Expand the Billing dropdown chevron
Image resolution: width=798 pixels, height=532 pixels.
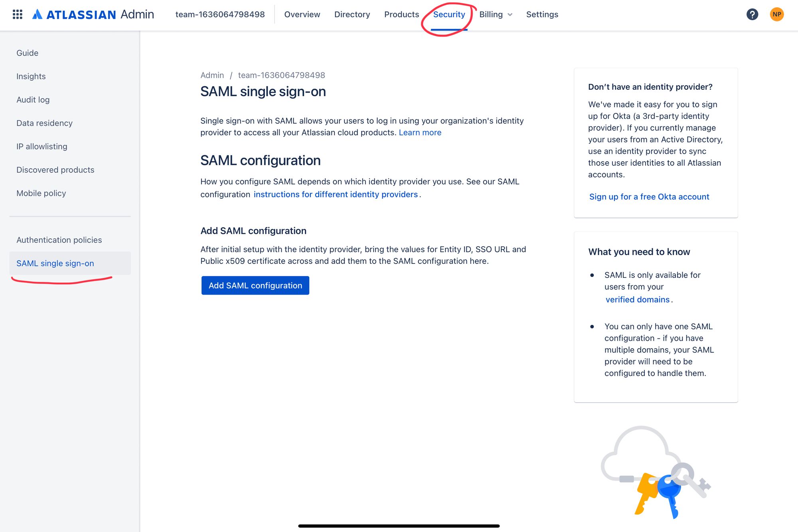[510, 15]
